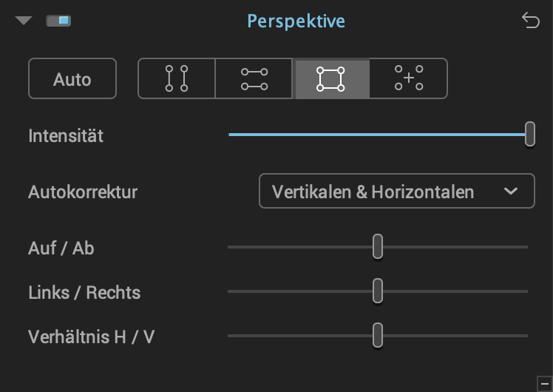
Task: Click the chevron in Vertikalen & Horizontalen box
Action: point(511,192)
